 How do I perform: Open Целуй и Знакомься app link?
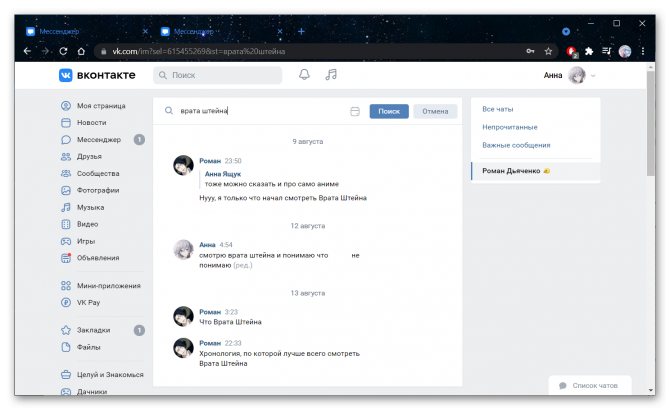pyautogui.click(x=110, y=375)
